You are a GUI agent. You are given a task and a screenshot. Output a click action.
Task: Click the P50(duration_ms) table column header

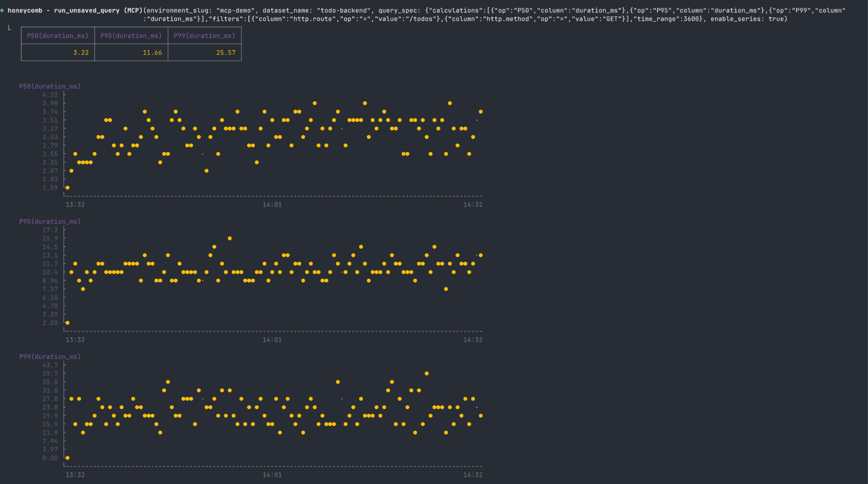tap(58, 36)
